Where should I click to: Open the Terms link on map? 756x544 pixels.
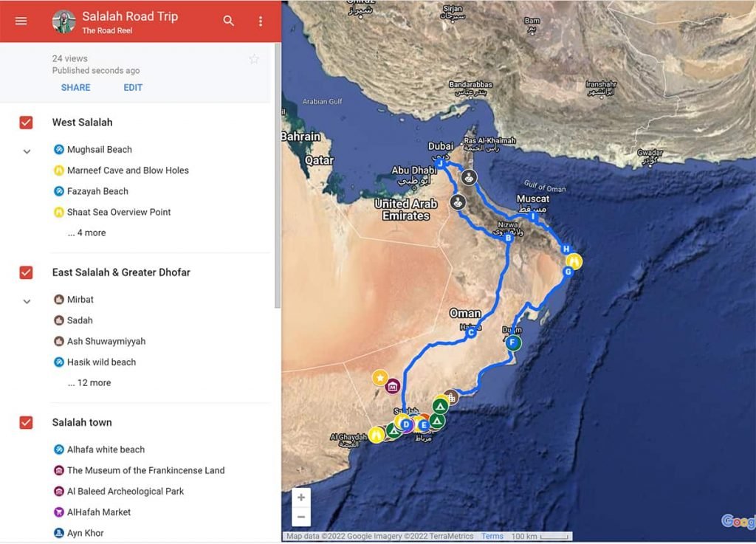pos(492,537)
